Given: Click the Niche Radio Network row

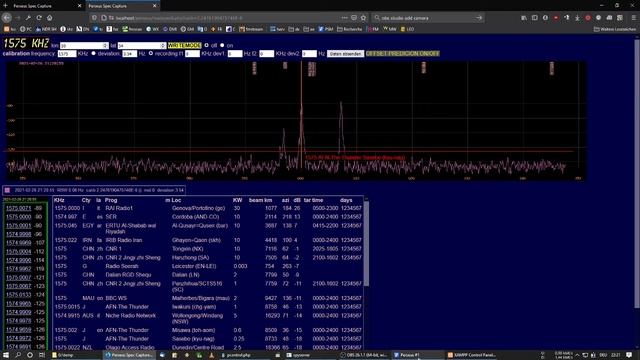Looking at the screenshot, I should point(208,318).
